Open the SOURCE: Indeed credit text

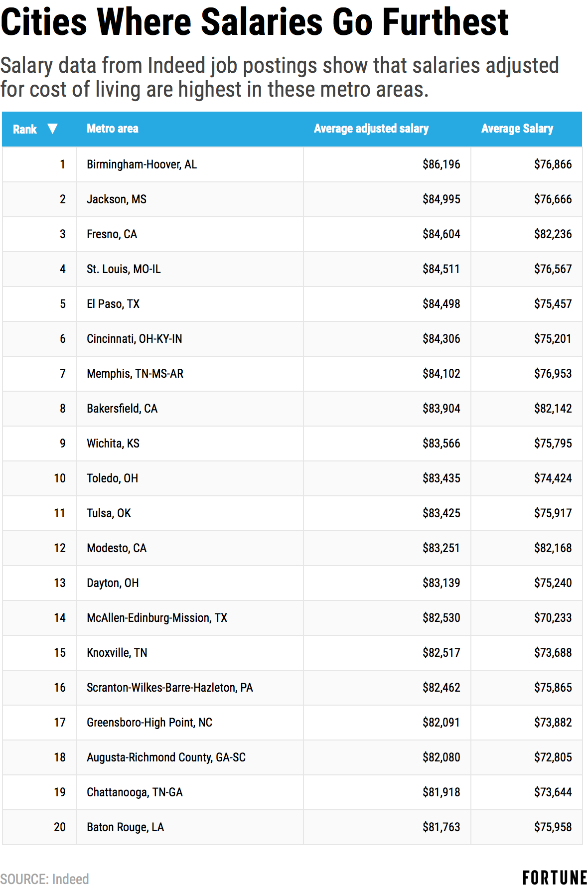[x=45, y=879]
